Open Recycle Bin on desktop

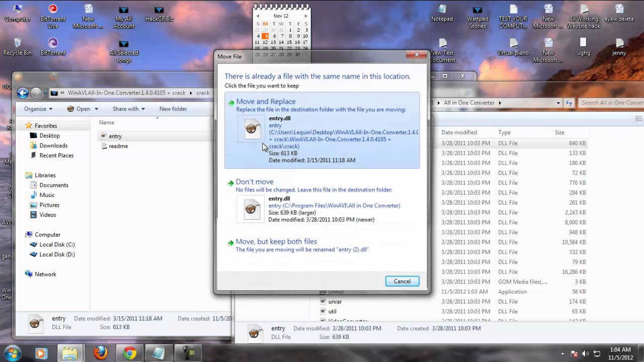[x=18, y=47]
